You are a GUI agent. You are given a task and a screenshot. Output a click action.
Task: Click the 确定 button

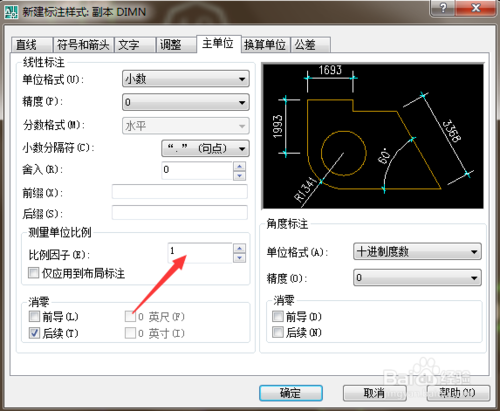291,393
